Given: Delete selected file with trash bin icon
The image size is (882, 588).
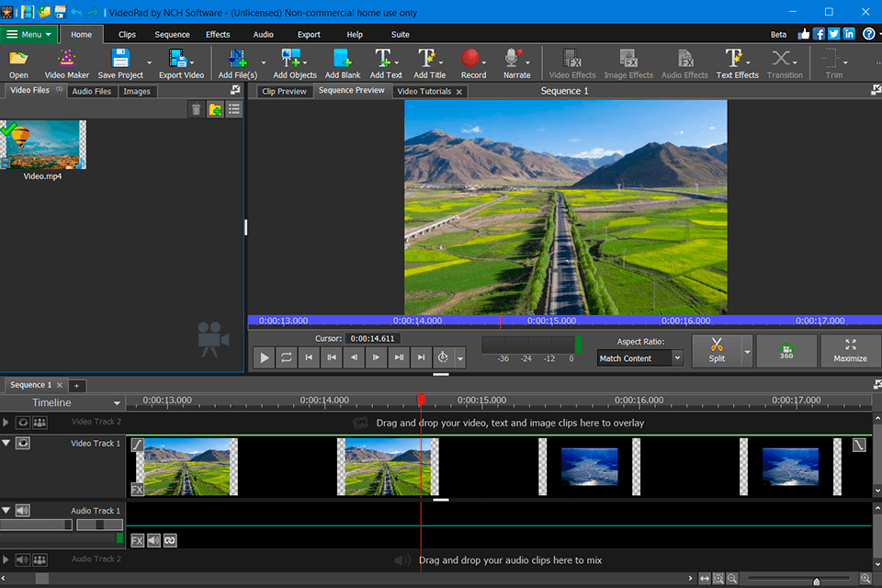Looking at the screenshot, I should coord(196,109).
